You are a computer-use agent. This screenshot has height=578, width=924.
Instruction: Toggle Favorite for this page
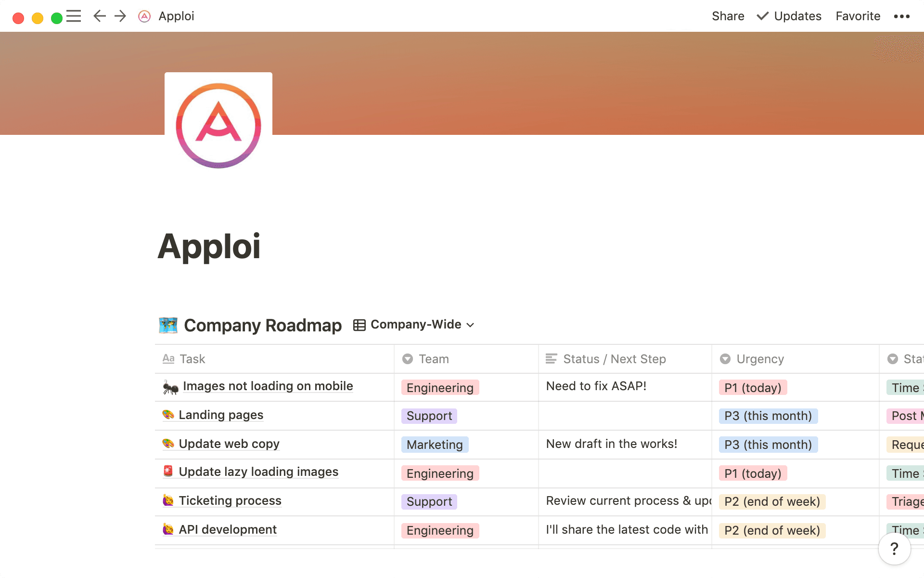858,16
